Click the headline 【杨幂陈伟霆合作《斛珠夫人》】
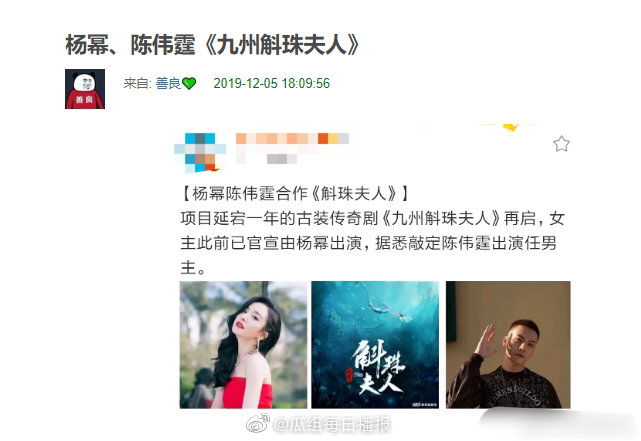 click(294, 193)
